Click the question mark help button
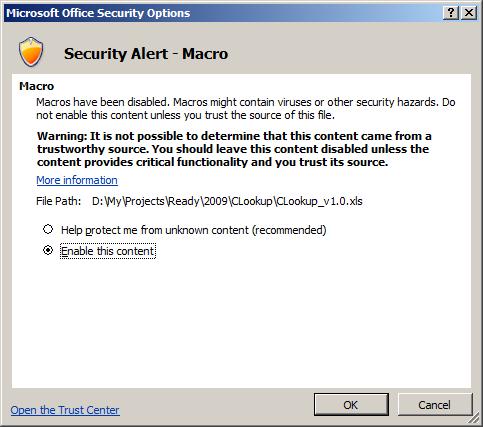 tap(451, 13)
